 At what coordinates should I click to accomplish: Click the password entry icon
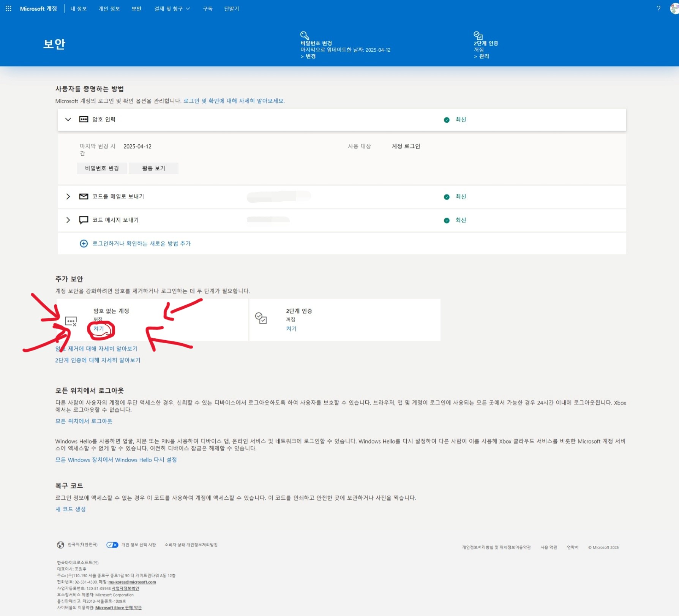[84, 119]
